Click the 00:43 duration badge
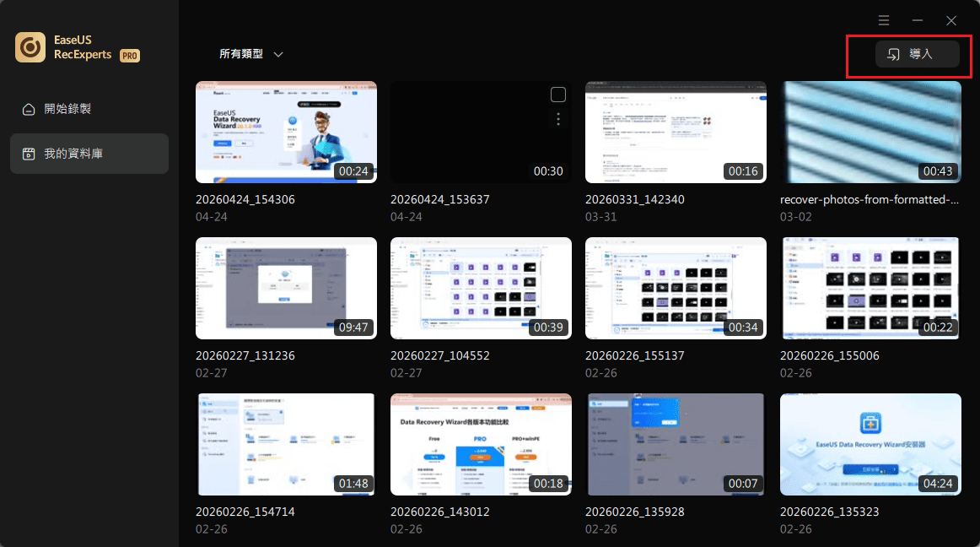Image resolution: width=980 pixels, height=547 pixels. pos(938,171)
